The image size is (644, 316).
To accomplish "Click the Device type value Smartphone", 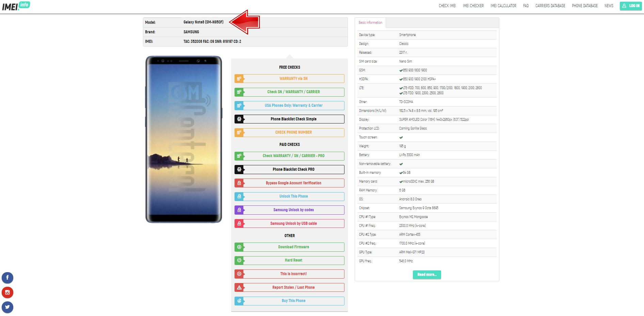I will pos(407,35).
